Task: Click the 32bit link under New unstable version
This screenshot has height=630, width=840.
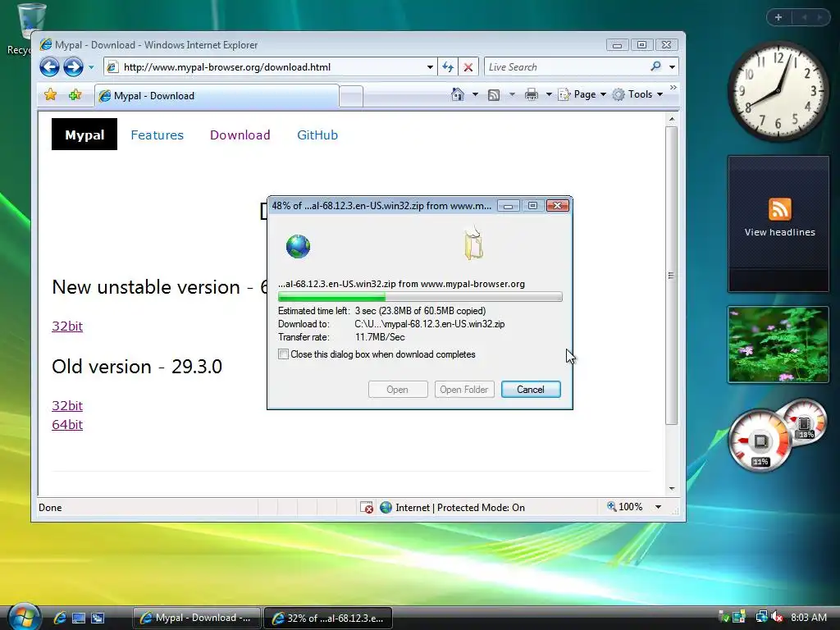Action: click(x=67, y=326)
